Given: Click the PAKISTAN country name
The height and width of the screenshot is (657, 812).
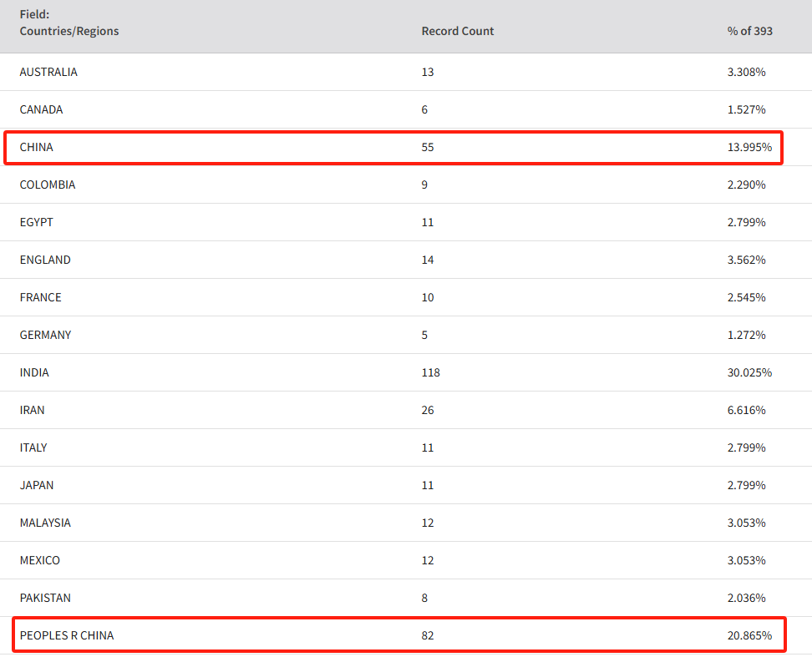Looking at the screenshot, I should 45,598.
